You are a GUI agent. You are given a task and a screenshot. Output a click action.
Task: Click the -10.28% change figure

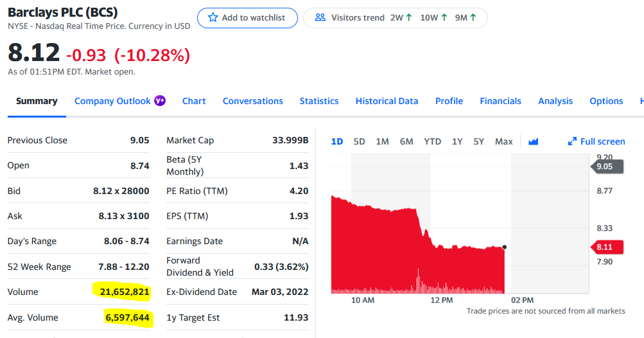coord(152,55)
